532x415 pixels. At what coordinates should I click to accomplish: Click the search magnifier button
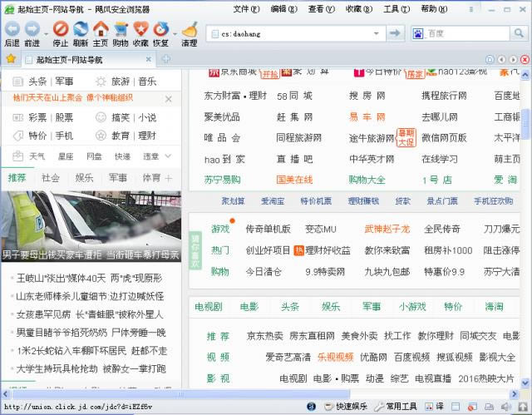(x=519, y=33)
